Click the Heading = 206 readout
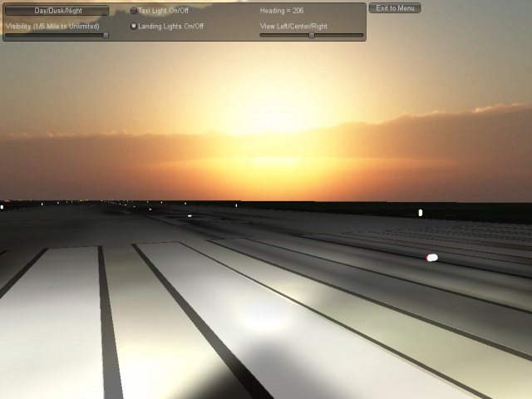532x399 pixels. (x=282, y=11)
